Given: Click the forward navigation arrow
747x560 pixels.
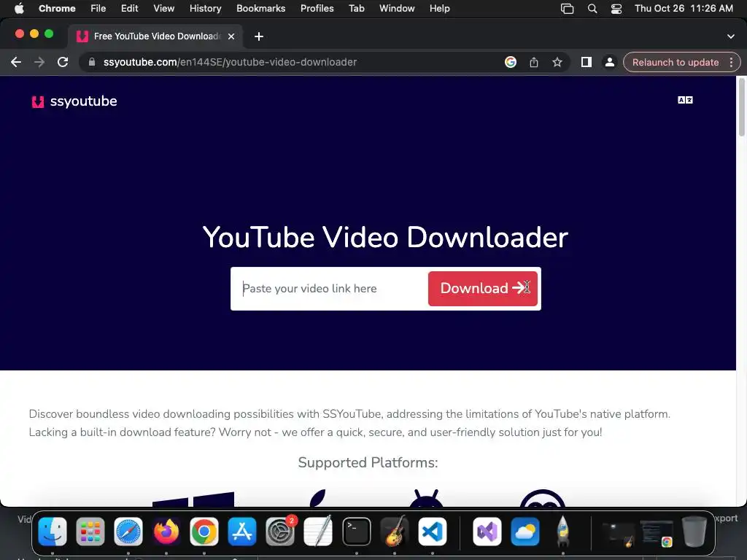Looking at the screenshot, I should tap(39, 63).
